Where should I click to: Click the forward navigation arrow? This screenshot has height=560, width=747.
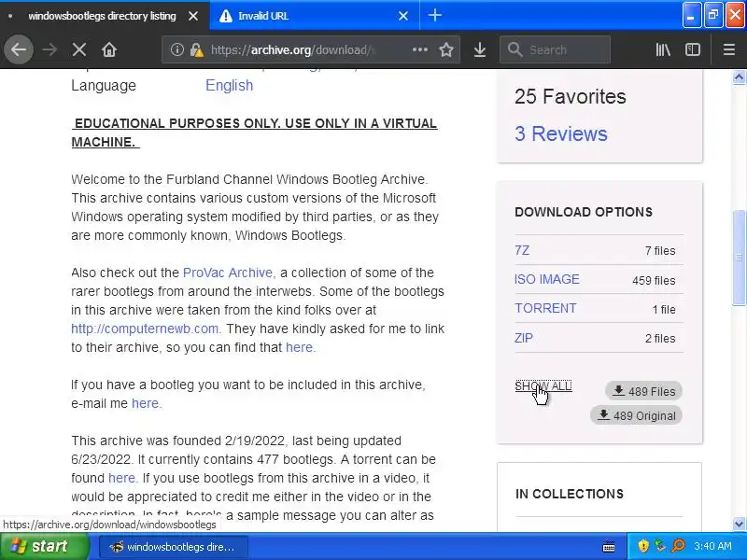(x=49, y=49)
